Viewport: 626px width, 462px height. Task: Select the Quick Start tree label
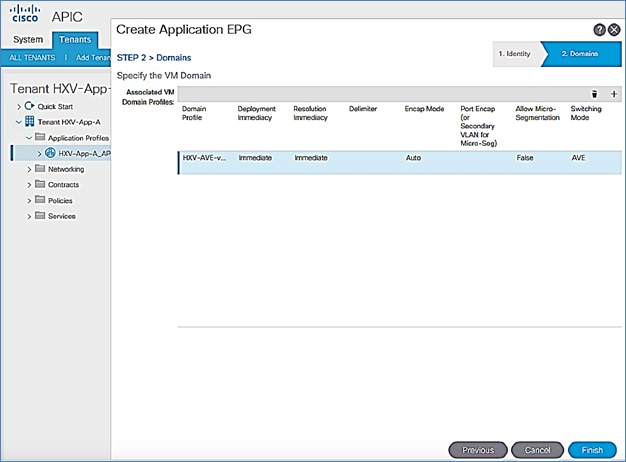(55, 107)
